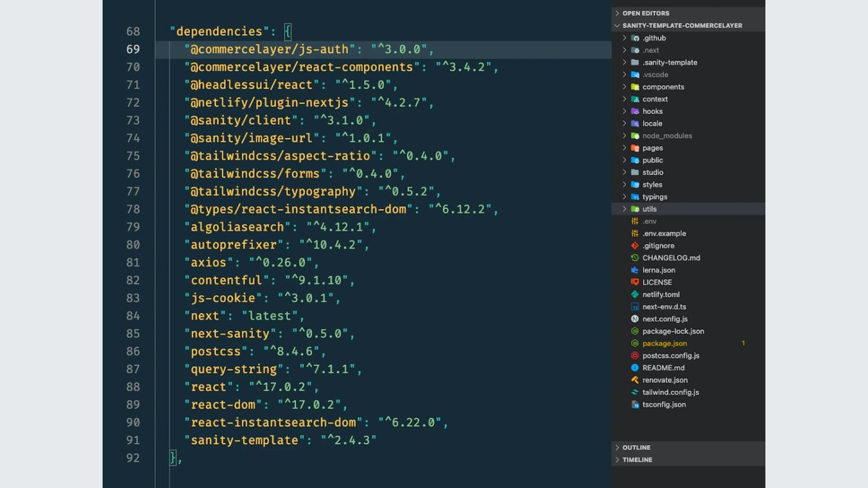Expand the hooks folder chevron
Viewport: 868px width, 488px height.
(x=624, y=111)
